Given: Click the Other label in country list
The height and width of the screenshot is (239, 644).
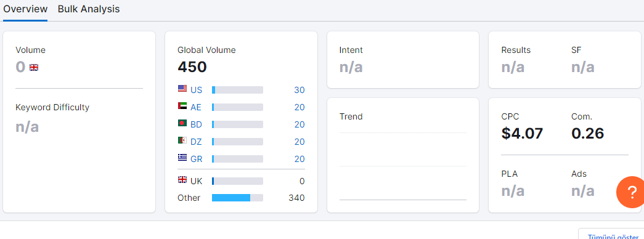Looking at the screenshot, I should 189,198.
